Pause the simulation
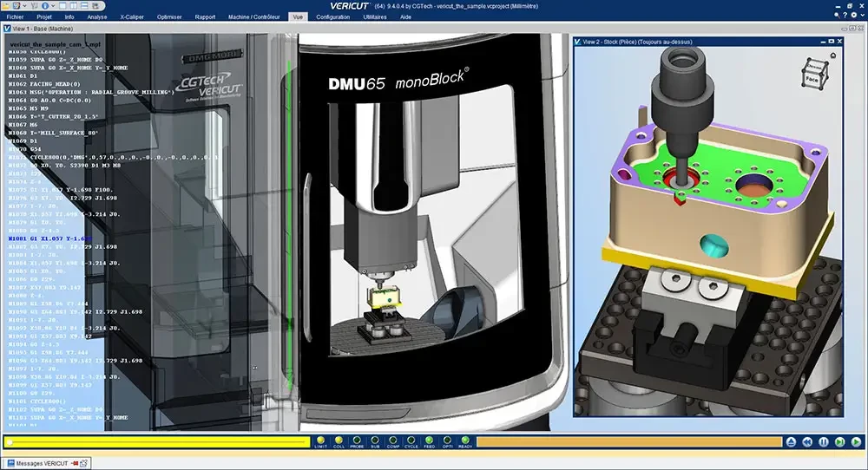Image resolution: width=868 pixels, height=470 pixels. pos(824,441)
